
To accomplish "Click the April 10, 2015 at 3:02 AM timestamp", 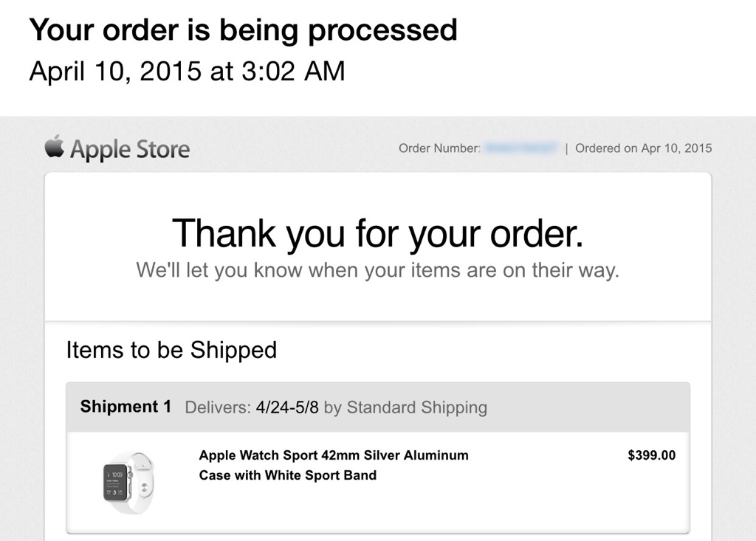I will (187, 72).
